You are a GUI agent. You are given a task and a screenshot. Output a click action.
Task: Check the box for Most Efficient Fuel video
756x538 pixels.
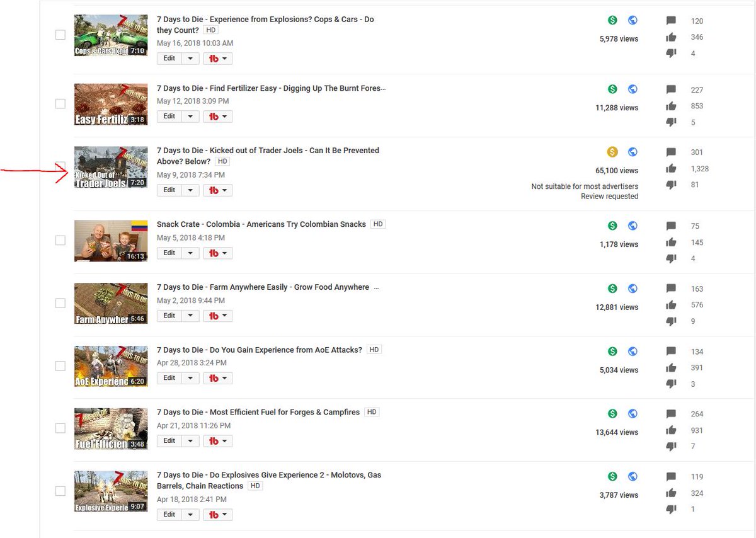click(60, 428)
